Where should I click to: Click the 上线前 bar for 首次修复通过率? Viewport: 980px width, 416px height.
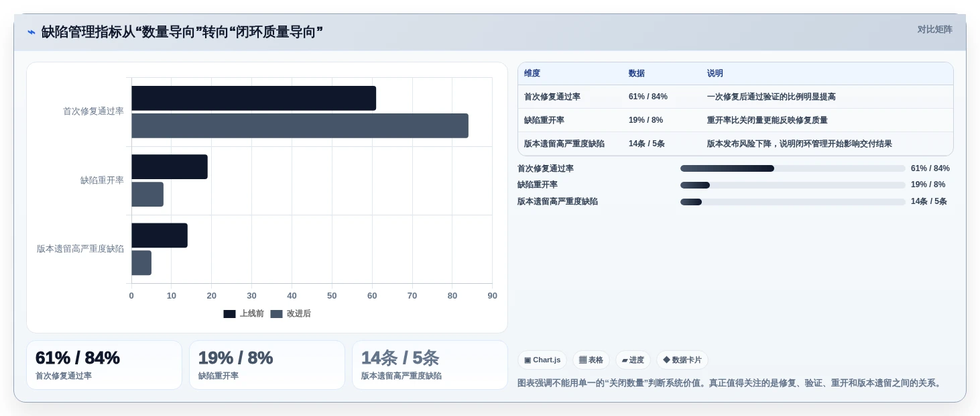(x=253, y=98)
